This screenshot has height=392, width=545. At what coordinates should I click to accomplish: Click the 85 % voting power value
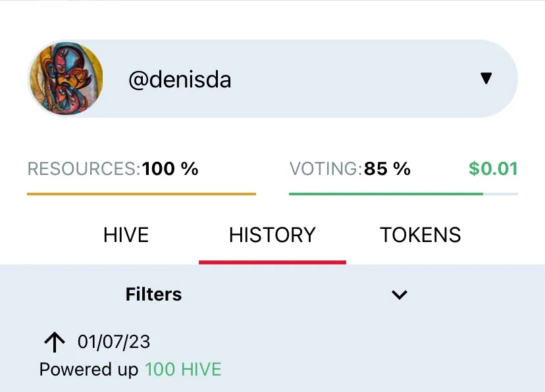point(387,169)
